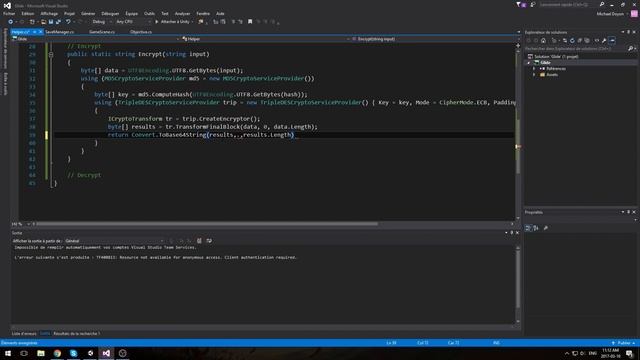This screenshot has height=360, width=640.
Task: Open the Encrypt member navigation dropdown
Action: (436, 39)
